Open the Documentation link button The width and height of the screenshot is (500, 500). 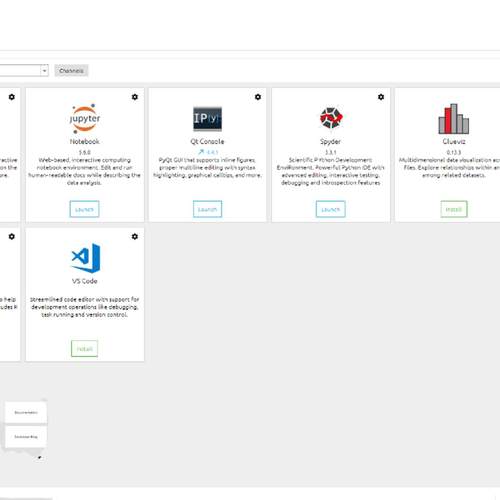coord(26,413)
